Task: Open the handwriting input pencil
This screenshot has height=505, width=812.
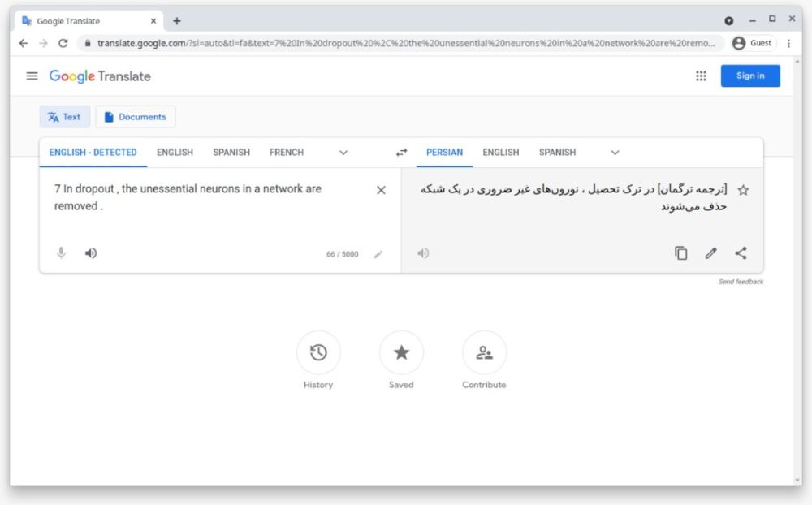Action: (x=378, y=254)
